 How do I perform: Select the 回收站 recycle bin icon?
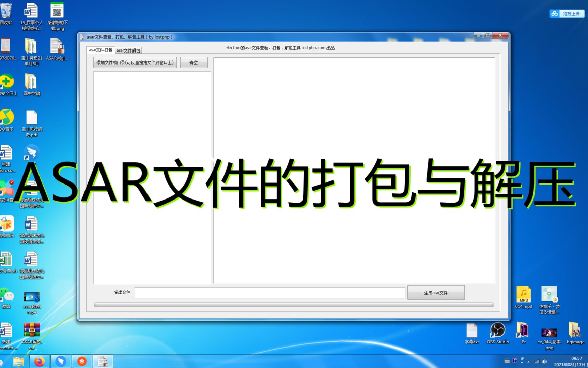[x=6, y=14]
